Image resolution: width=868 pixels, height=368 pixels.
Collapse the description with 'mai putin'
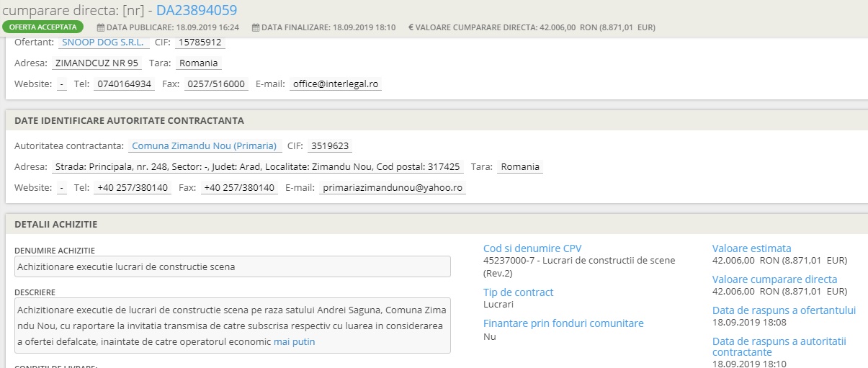tap(294, 342)
